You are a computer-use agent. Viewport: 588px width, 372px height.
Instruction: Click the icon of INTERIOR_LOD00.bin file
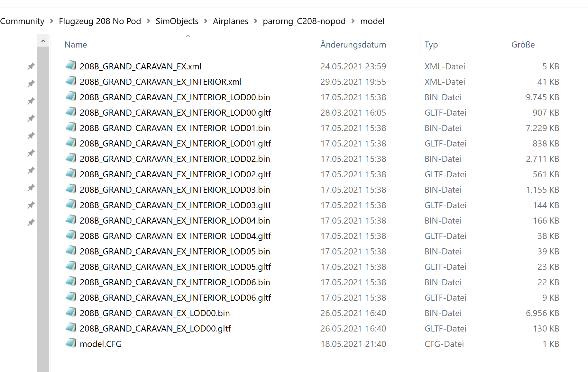[x=71, y=96]
